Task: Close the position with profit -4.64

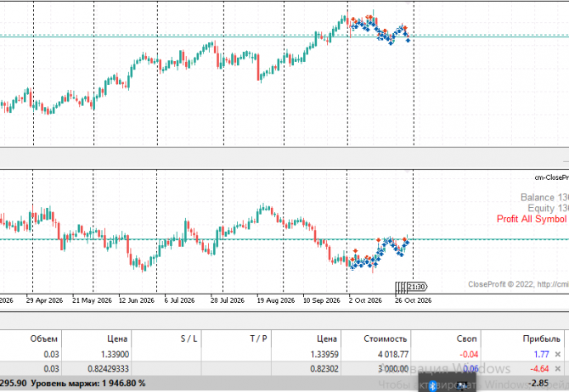Action: point(558,369)
